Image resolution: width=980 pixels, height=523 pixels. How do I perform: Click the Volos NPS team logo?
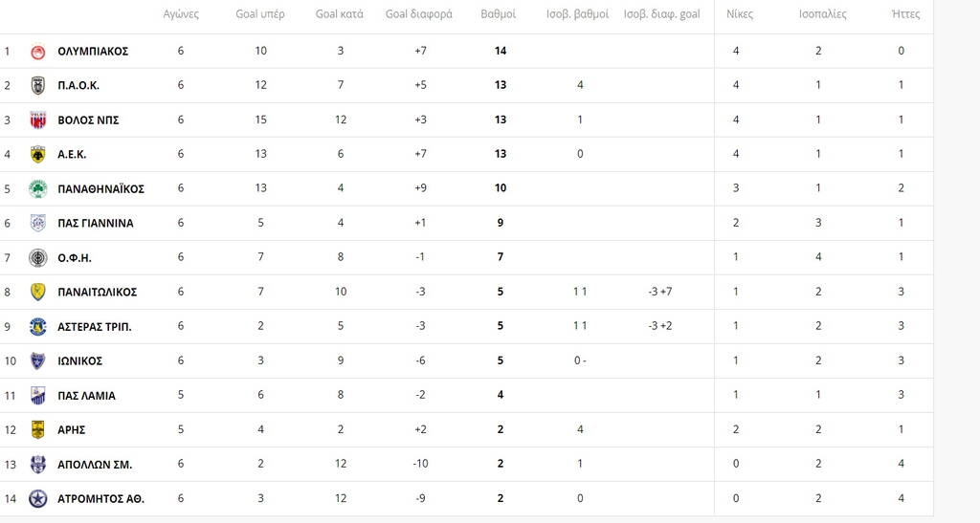tap(38, 120)
